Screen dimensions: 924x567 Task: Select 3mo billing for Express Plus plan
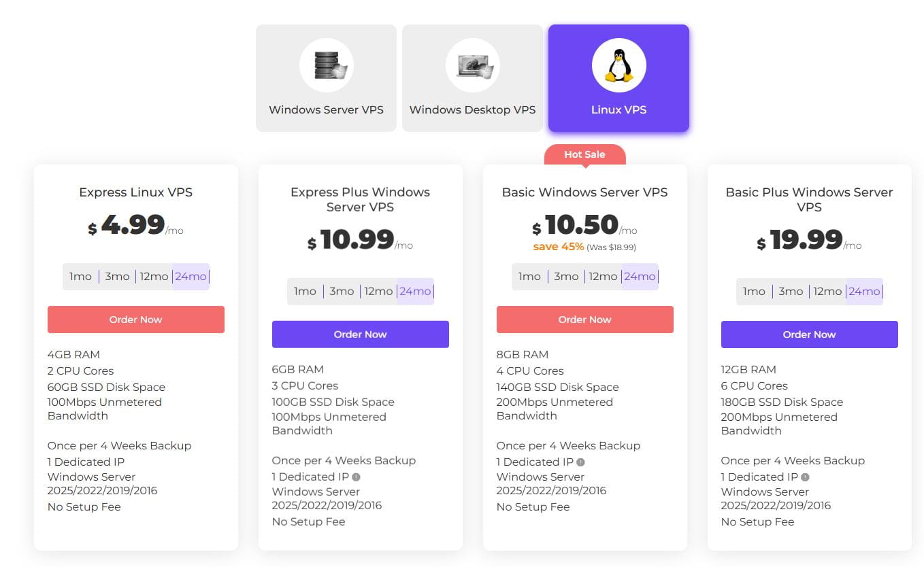(x=342, y=292)
